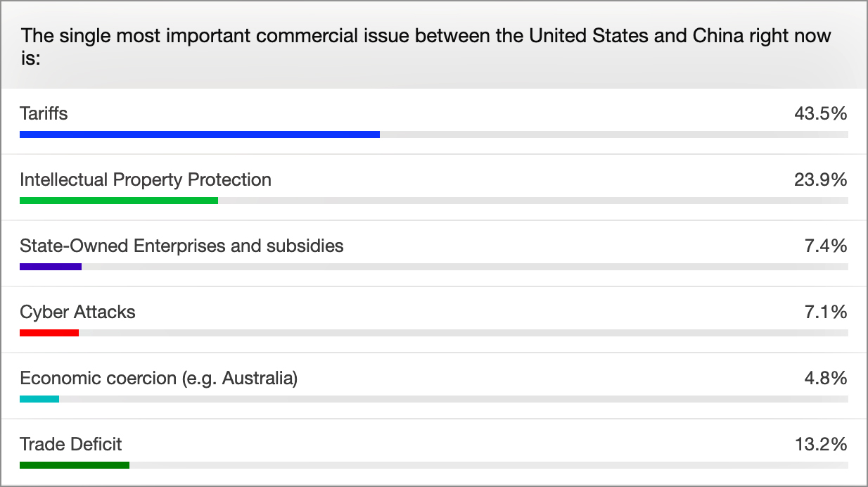
Task: Click the blue Tariffs progress bar
Action: [200, 134]
